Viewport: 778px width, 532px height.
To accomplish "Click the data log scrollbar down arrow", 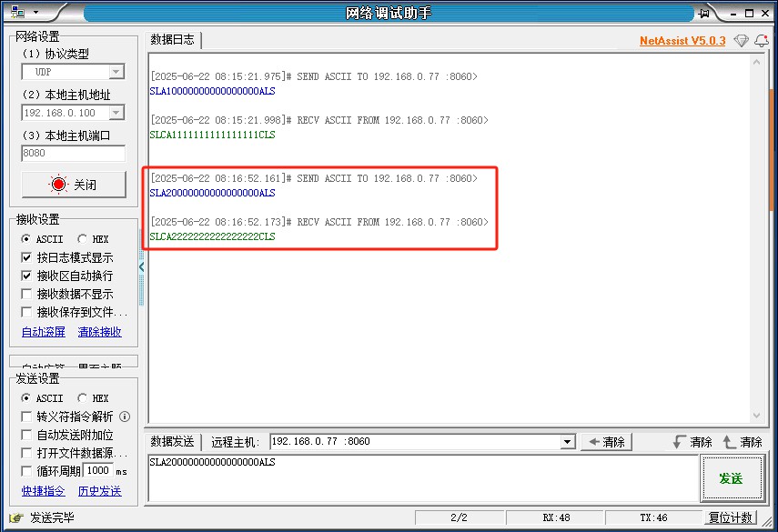I will (757, 416).
